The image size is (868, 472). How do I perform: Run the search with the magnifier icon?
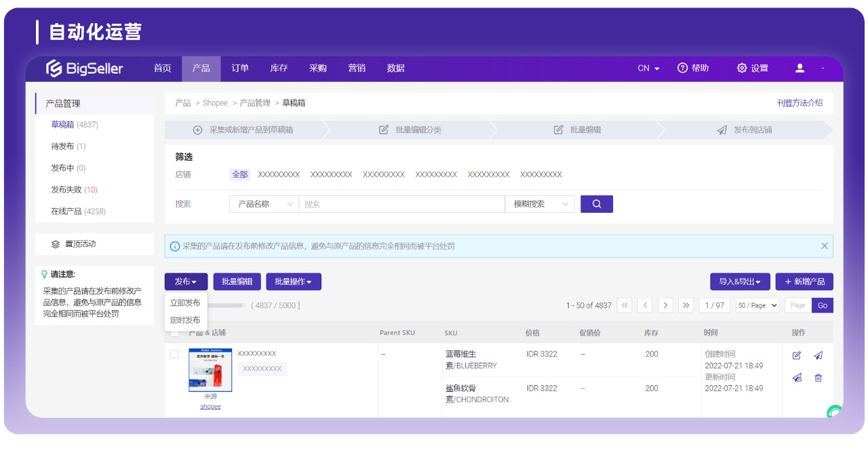596,203
